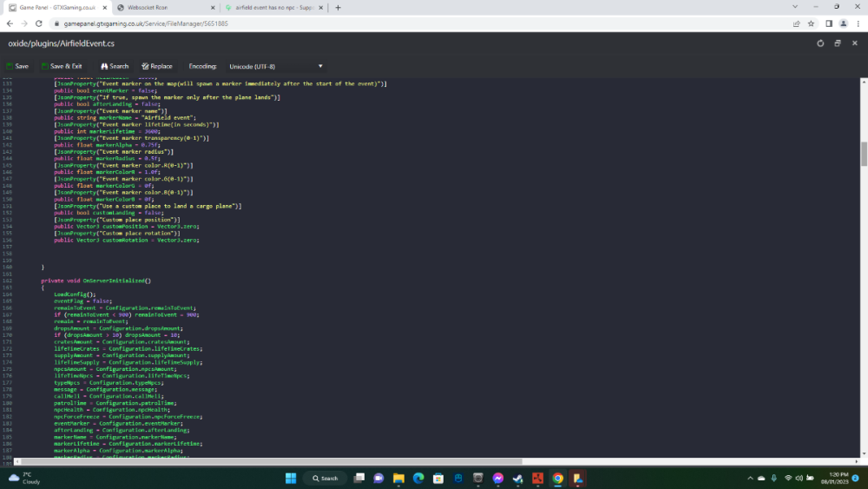Close the airfield event has no npc tab
868x489 pixels.
(320, 8)
